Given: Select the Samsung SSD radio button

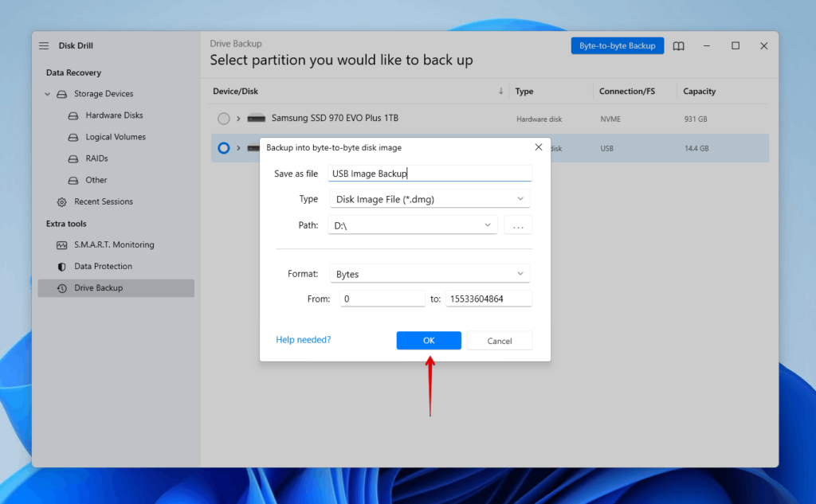Looking at the screenshot, I should (223, 118).
